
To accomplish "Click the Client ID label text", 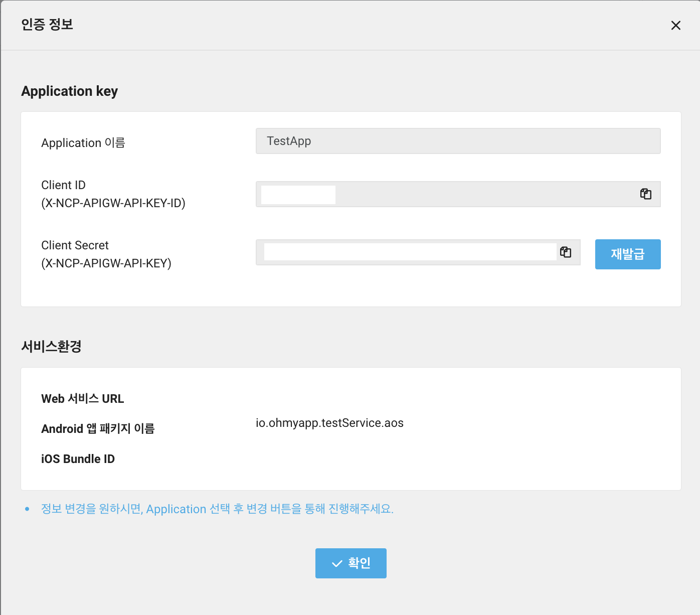I will pos(63,185).
